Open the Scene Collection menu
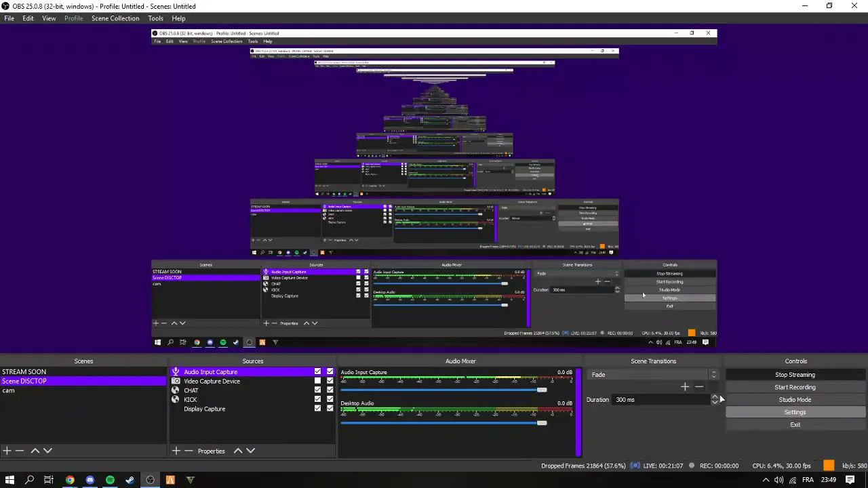The width and height of the screenshot is (868, 488). click(115, 18)
